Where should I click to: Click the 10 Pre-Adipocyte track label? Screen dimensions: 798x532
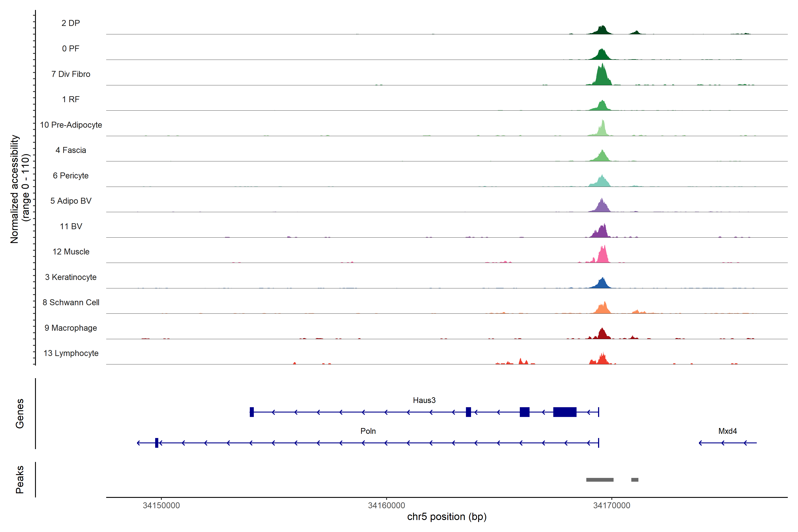[x=70, y=125]
